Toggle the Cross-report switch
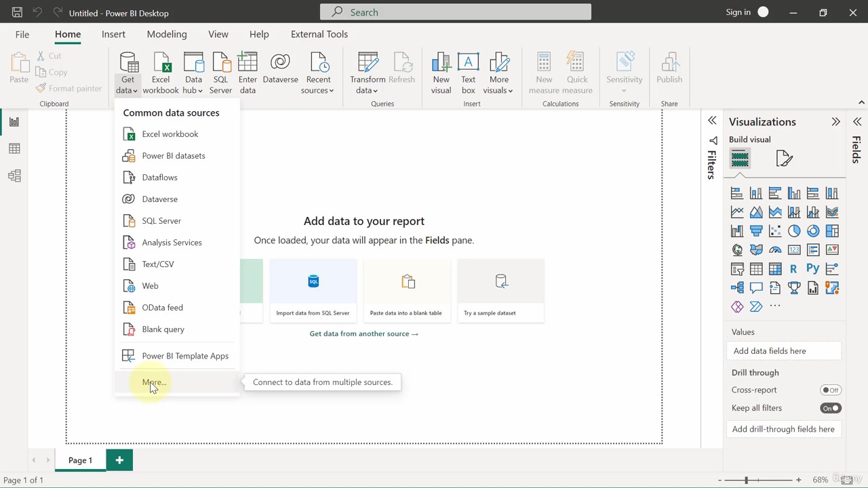This screenshot has height=488, width=868. point(831,390)
